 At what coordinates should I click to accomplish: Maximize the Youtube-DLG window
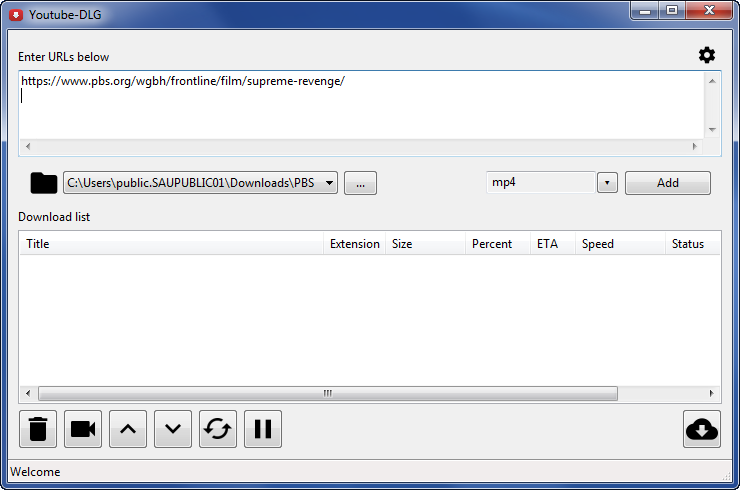click(x=672, y=11)
